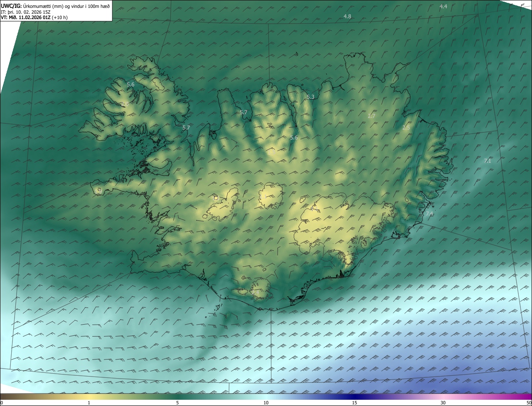
Task: Click the '2.7' value on the map
Action: pos(372,116)
